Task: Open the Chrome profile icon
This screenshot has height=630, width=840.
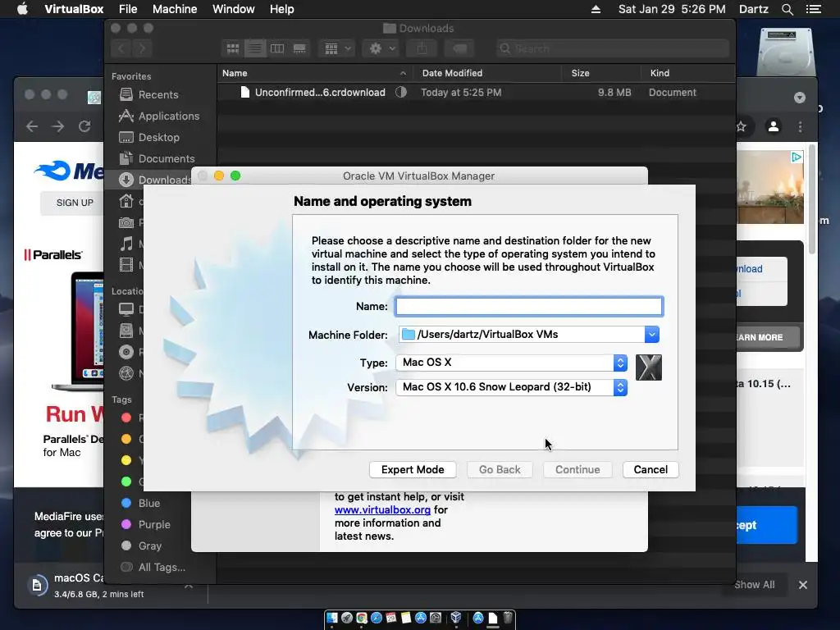Action: tap(773, 127)
